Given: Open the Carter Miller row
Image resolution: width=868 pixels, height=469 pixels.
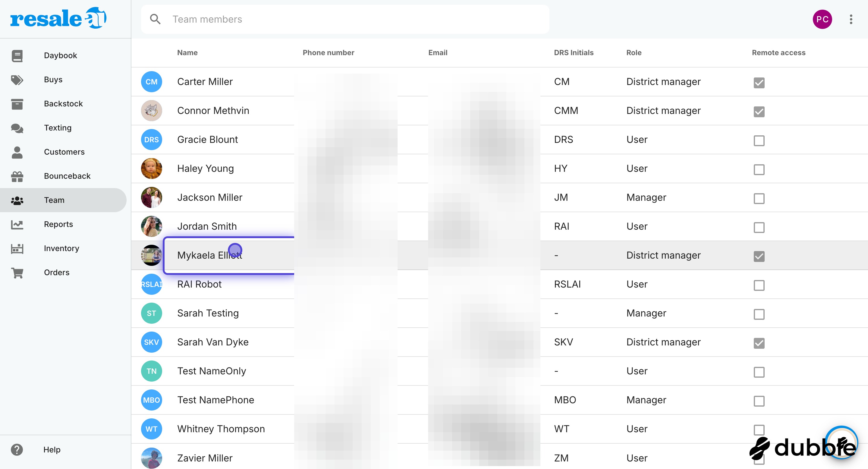Looking at the screenshot, I should pyautogui.click(x=499, y=82).
